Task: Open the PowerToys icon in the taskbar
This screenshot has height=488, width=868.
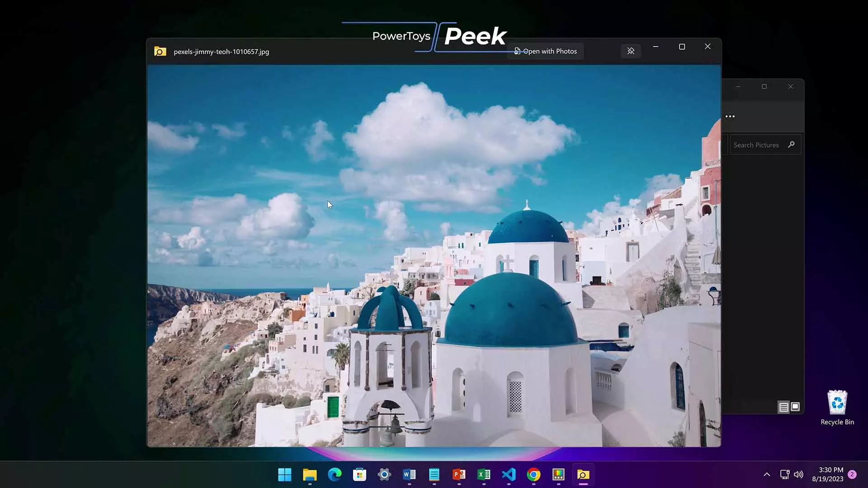Action: pos(558,474)
